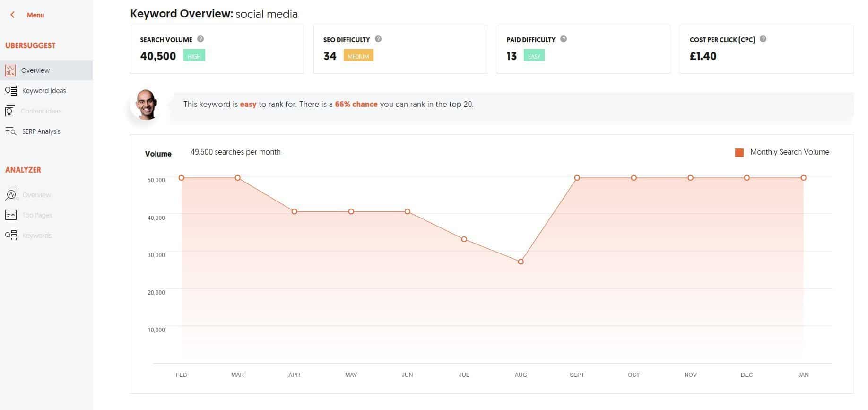Click Neil Patel's avatar thumbnail
Screen dimensions: 868x410
[x=146, y=105]
